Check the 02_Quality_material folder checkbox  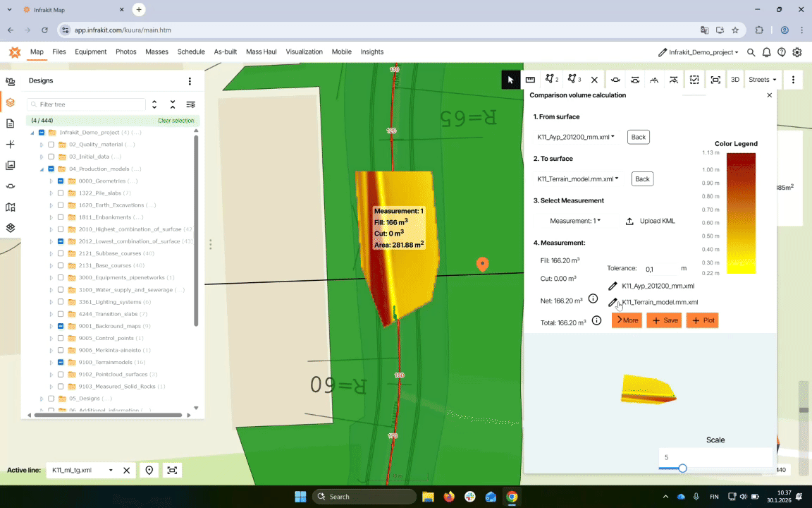(x=51, y=145)
